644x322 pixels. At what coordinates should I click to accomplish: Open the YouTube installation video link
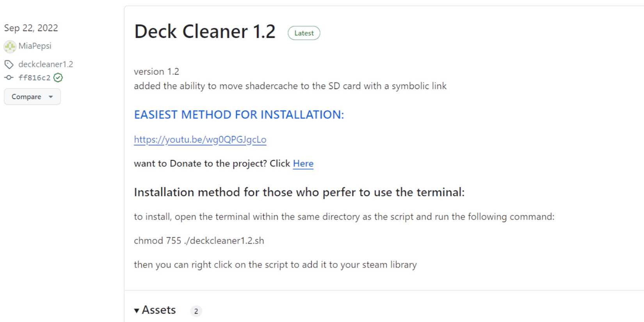200,139
